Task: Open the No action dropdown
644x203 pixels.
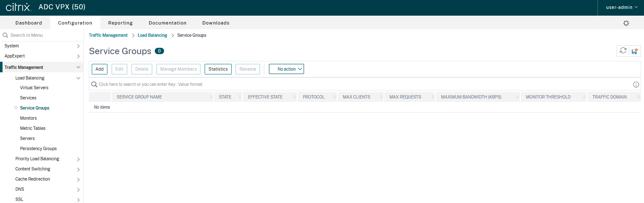Action: [x=286, y=69]
